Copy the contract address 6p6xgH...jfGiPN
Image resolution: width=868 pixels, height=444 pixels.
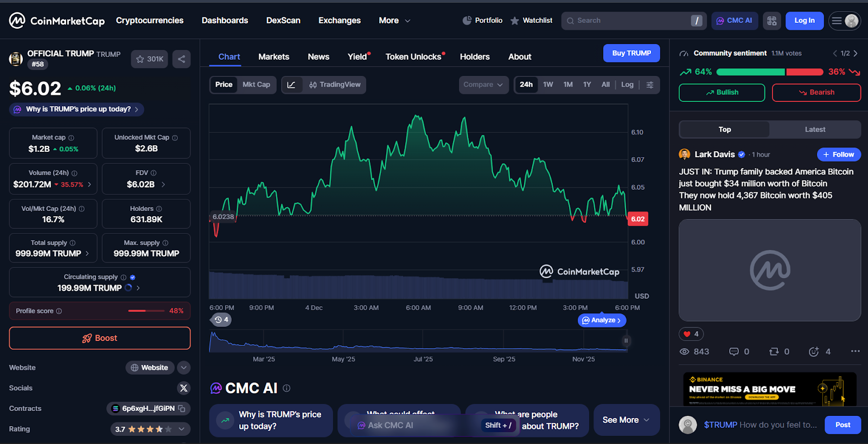pos(182,409)
